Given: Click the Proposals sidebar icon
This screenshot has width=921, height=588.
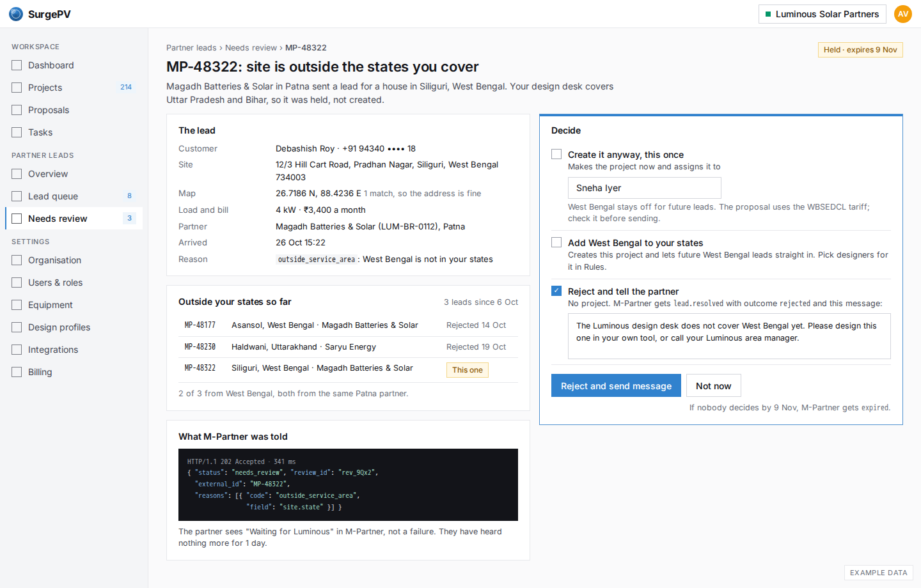Looking at the screenshot, I should click(17, 110).
